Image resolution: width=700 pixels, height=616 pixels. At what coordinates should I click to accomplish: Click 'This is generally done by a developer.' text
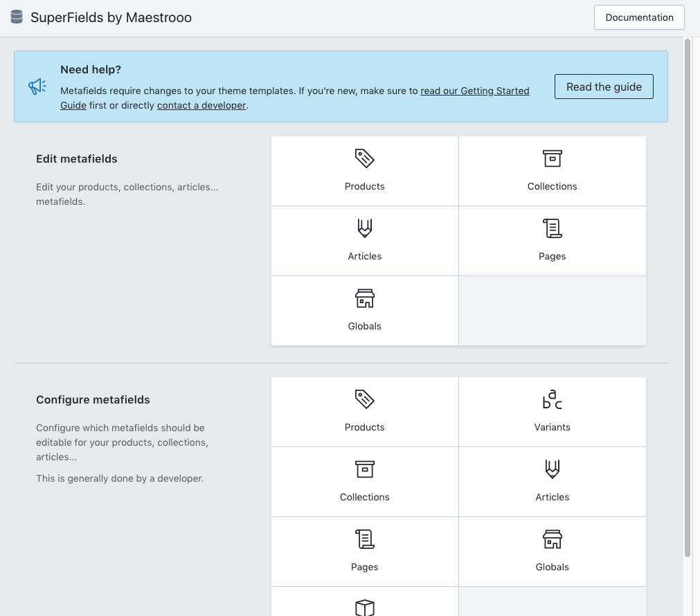120,478
